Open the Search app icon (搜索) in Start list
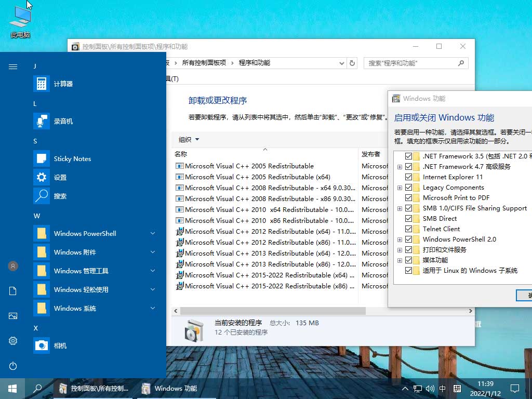Viewport: 532px width, 399px height. 42,196
